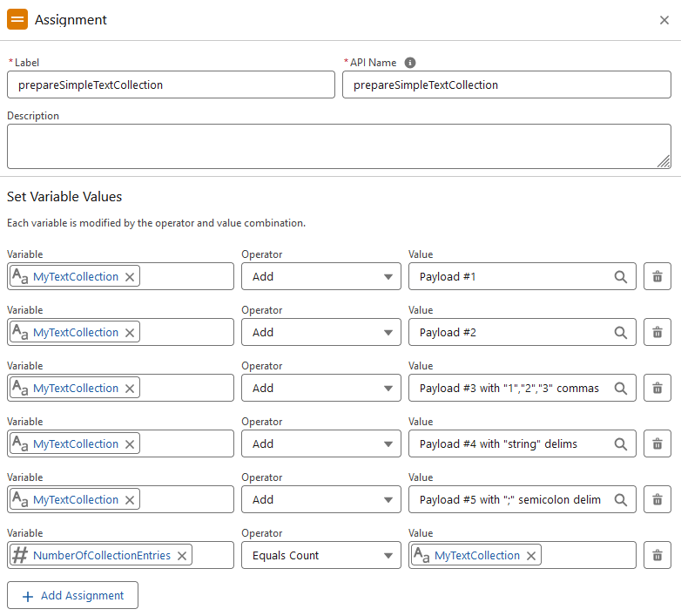The height and width of the screenshot is (616, 681).
Task: Click the Description box resize handle
Action: pyautogui.click(x=664, y=161)
